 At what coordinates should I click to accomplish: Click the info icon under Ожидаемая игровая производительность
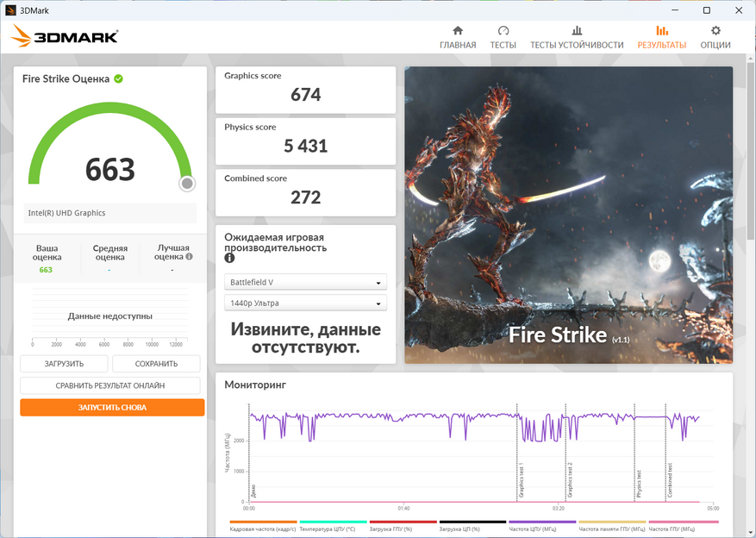[229, 258]
